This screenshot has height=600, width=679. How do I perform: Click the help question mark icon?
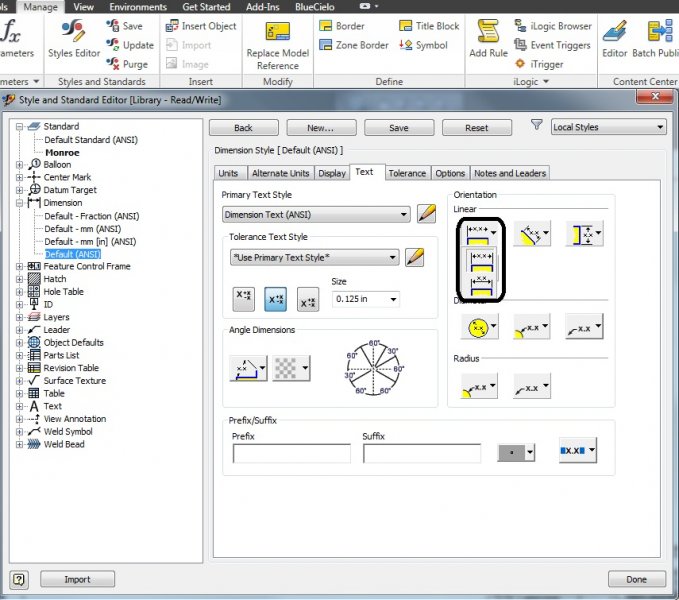(19, 579)
